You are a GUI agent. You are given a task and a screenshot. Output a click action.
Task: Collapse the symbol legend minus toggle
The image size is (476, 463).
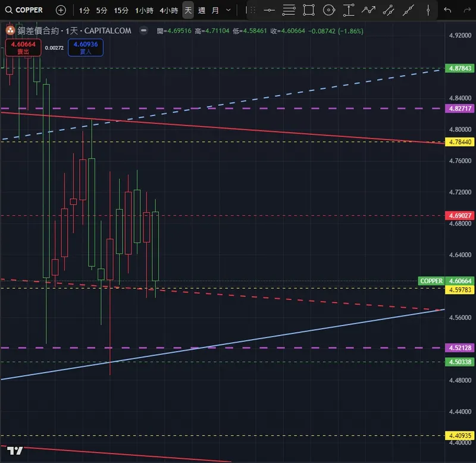(143, 31)
